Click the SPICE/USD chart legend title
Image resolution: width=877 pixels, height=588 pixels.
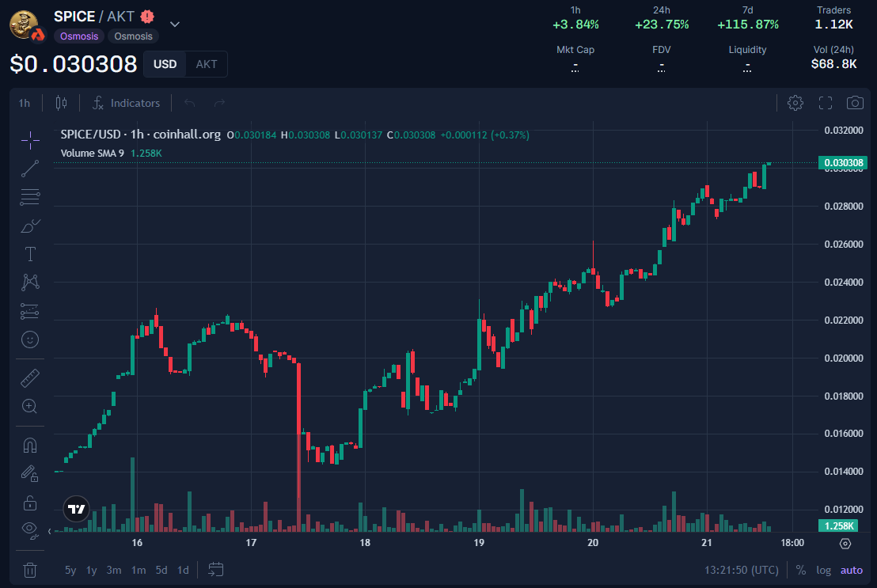(140, 135)
